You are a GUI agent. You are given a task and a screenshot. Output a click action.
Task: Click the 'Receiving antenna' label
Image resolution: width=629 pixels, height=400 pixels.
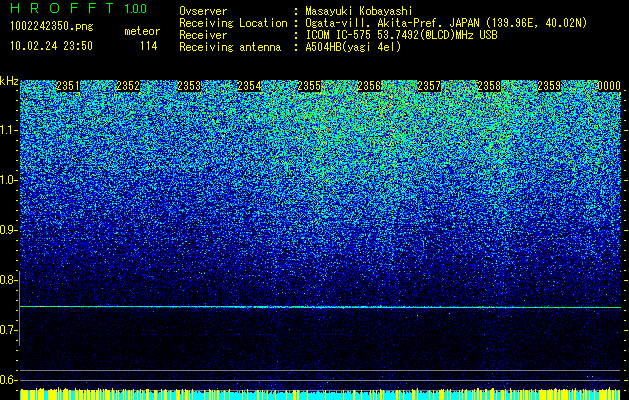230,47
